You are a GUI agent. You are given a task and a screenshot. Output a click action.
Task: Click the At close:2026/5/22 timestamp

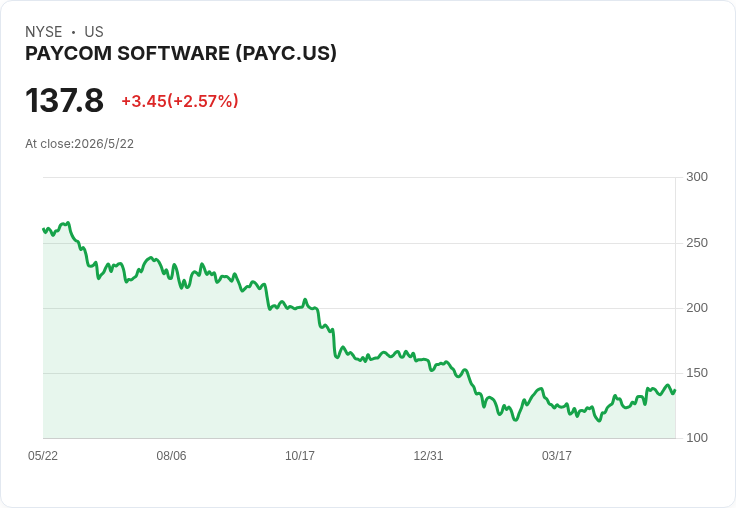pos(79,144)
